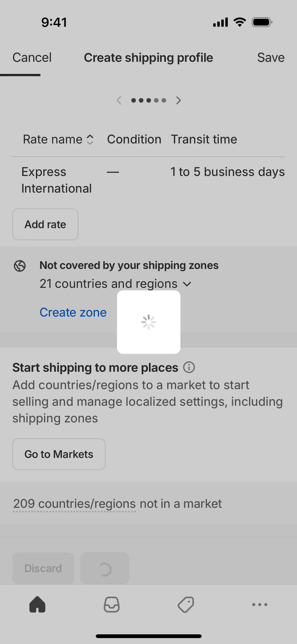
Task: Click the globe icon for uncovered zones
Action: [x=20, y=266]
